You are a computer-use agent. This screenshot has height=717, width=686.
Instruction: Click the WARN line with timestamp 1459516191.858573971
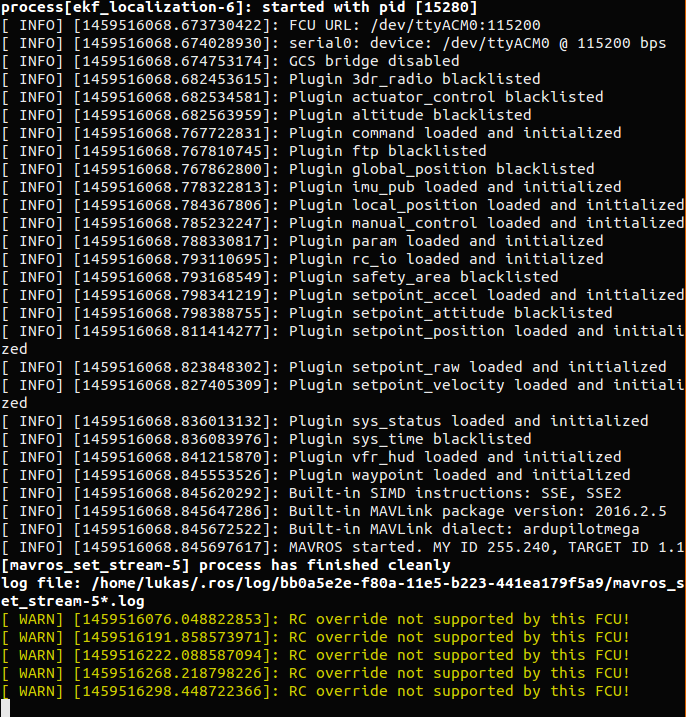click(316, 637)
